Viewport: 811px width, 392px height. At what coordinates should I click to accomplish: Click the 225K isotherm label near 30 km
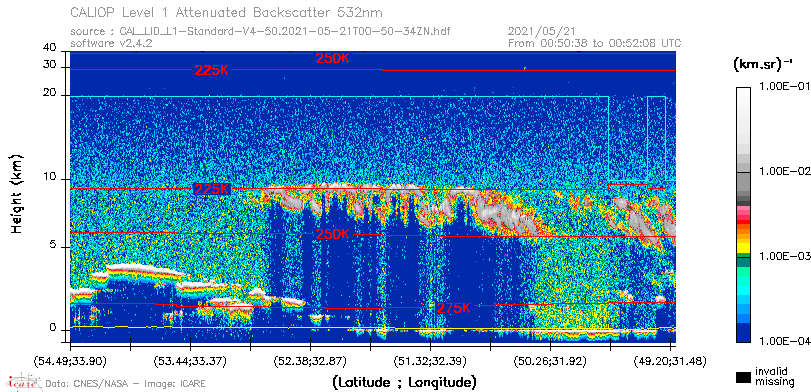[x=212, y=71]
